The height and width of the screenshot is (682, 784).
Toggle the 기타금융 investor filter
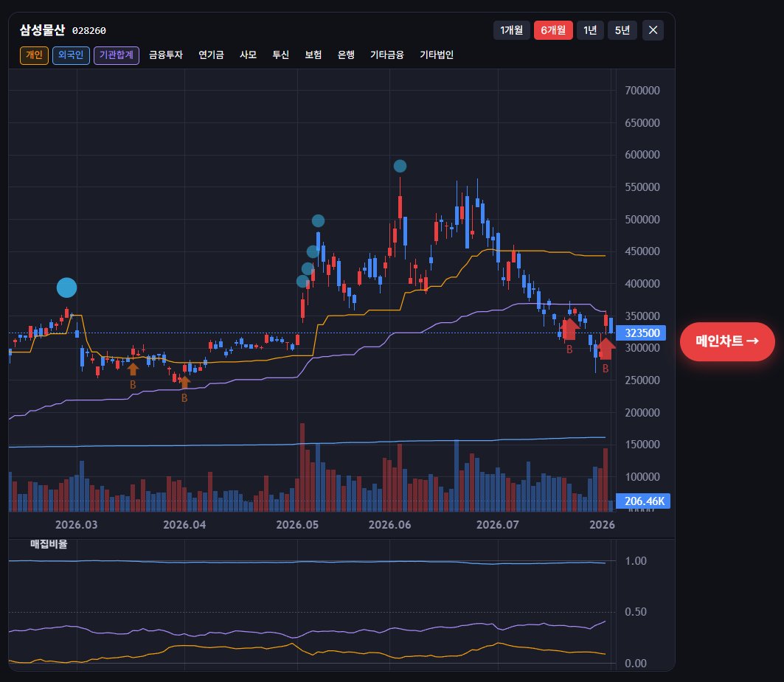click(387, 55)
